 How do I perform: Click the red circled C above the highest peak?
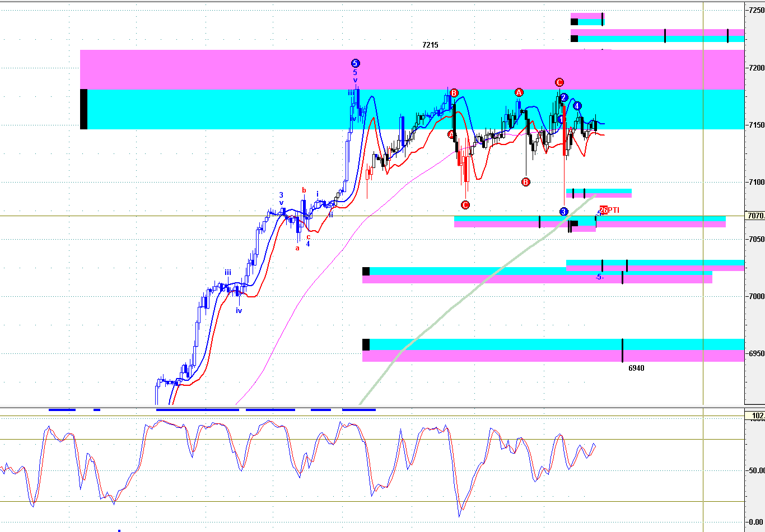coord(559,83)
